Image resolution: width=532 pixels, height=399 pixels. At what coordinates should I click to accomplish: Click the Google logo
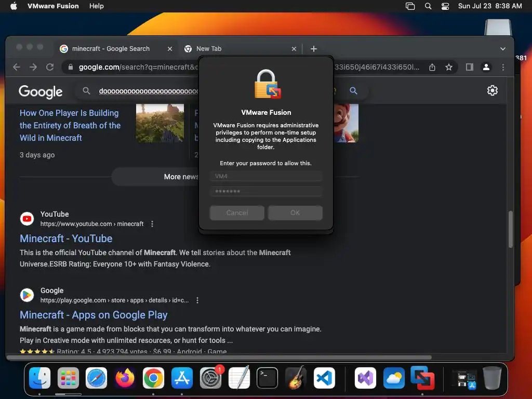(x=41, y=91)
